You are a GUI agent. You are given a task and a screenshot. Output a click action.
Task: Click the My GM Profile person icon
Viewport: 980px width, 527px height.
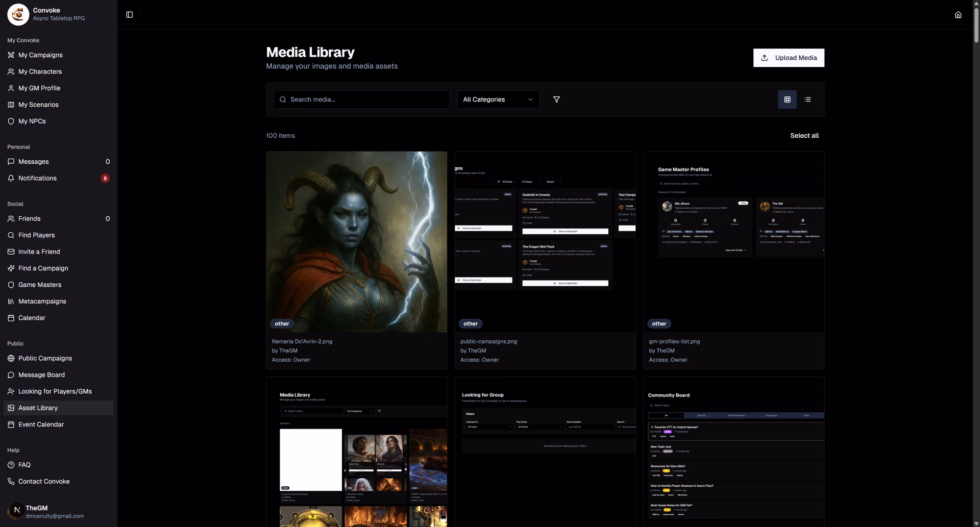click(11, 88)
